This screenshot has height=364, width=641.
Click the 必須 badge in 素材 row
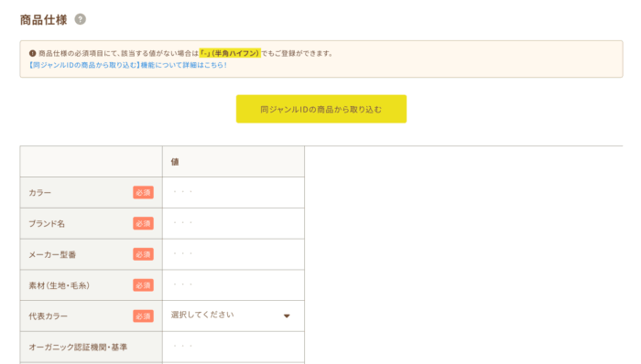tap(143, 284)
